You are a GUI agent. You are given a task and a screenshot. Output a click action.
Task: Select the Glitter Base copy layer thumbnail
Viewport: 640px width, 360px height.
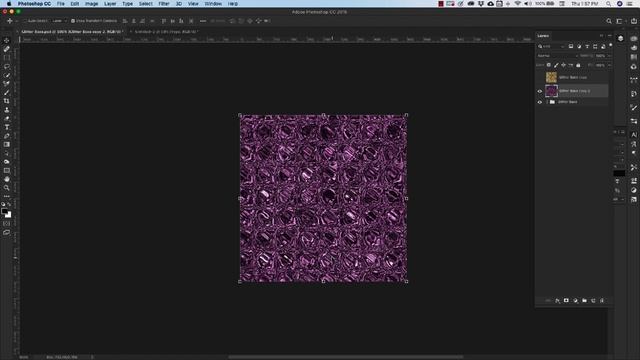pos(551,77)
